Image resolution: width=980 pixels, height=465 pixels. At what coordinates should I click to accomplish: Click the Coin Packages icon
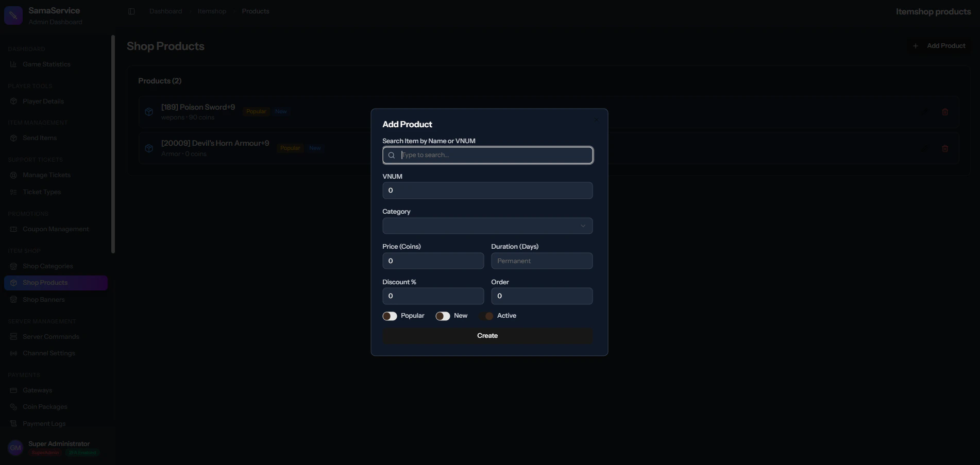[x=13, y=407]
